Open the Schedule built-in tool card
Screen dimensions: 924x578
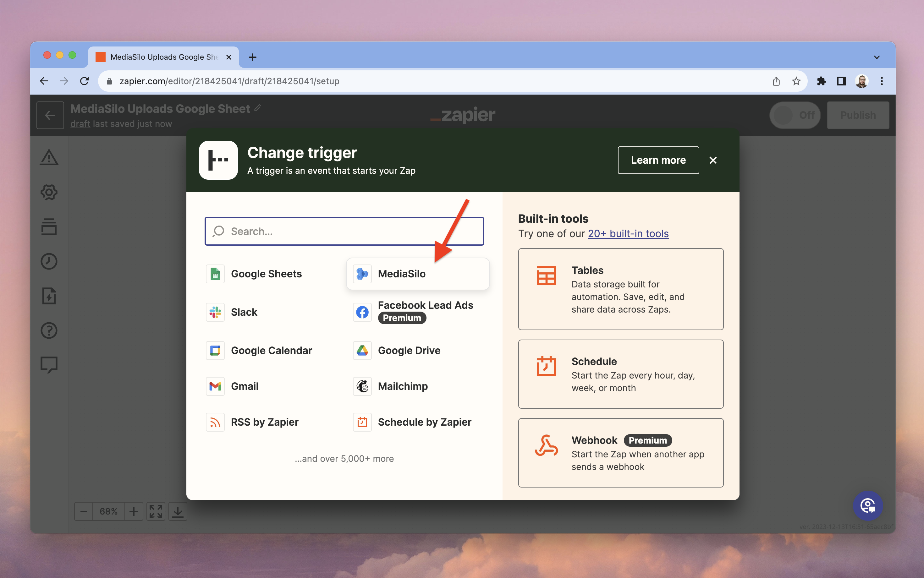(620, 374)
